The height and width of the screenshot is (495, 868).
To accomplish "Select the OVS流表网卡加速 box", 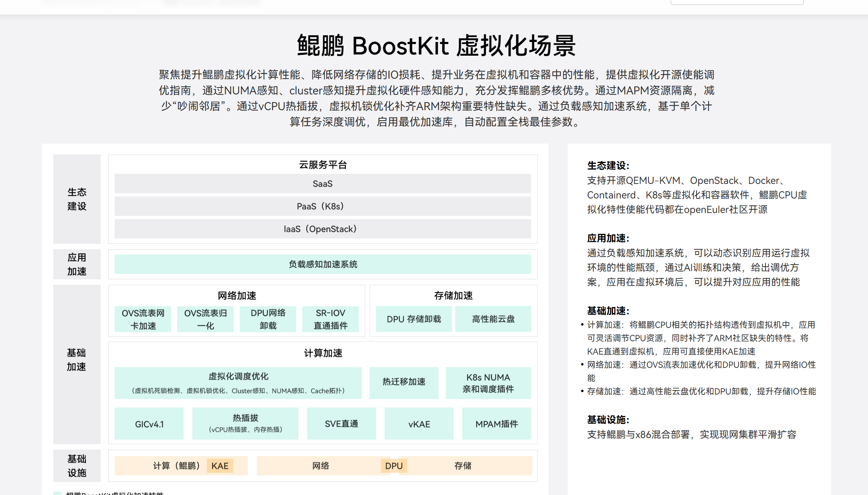I will [143, 319].
